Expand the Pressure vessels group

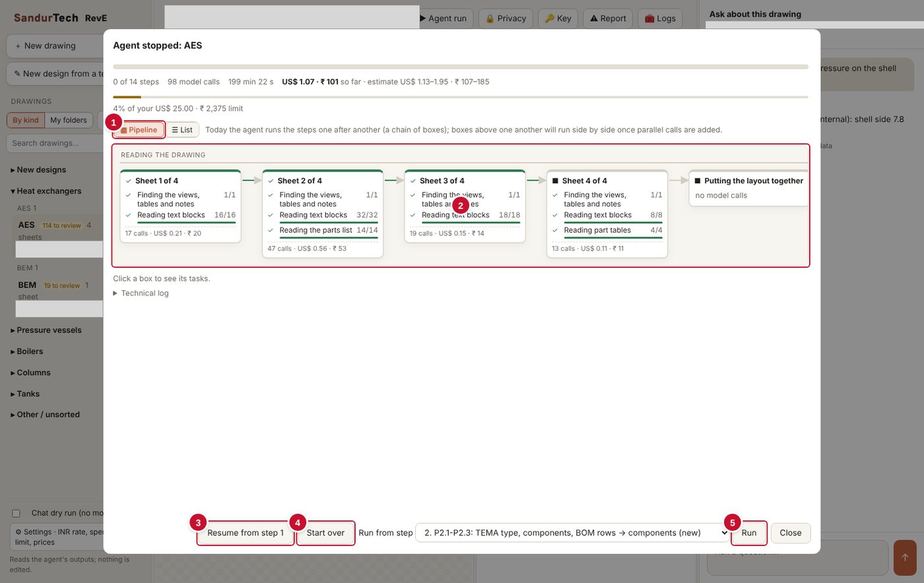pyautogui.click(x=46, y=330)
